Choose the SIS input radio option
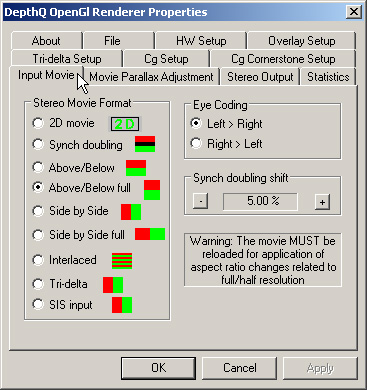367x390 pixels. [x=38, y=304]
